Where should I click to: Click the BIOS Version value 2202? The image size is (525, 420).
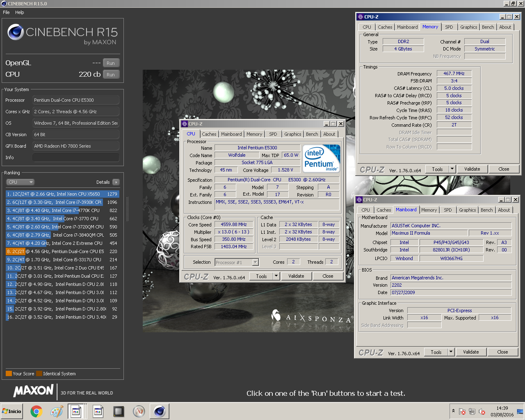[x=451, y=285]
